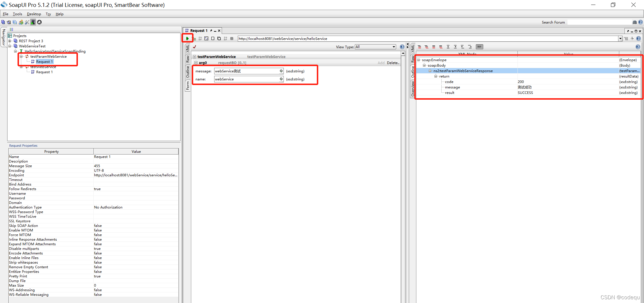
Task: Expand the REST Project 3 tree node
Action: (x=10, y=41)
